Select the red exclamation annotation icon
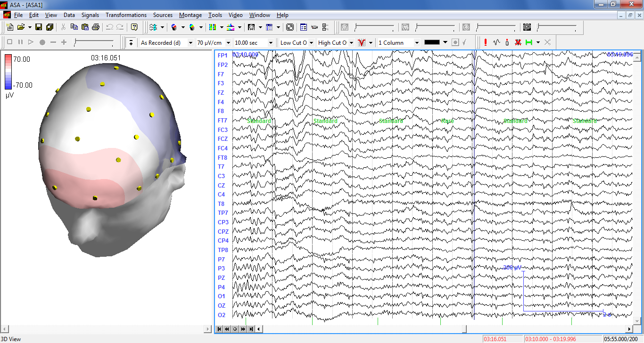644x343 pixels. pos(485,42)
